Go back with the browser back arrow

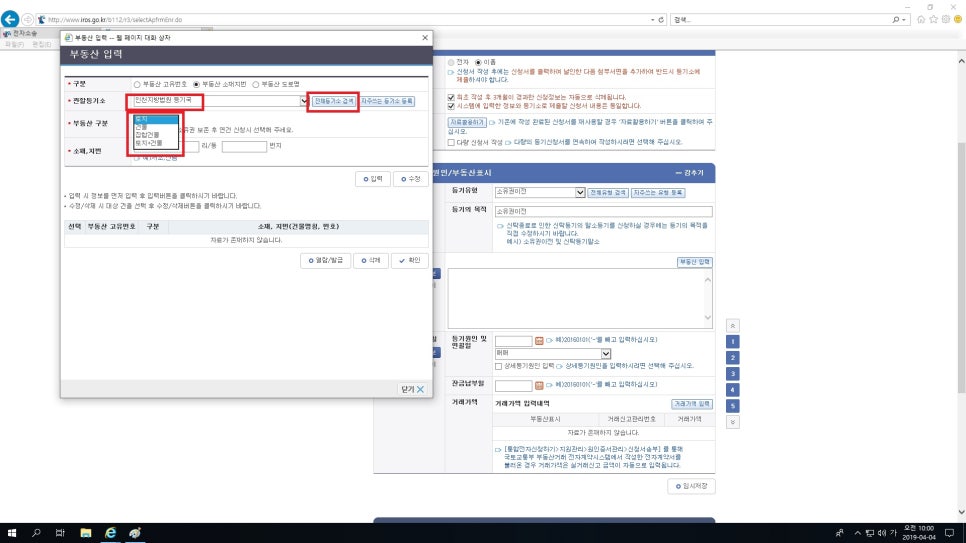pos(10,19)
